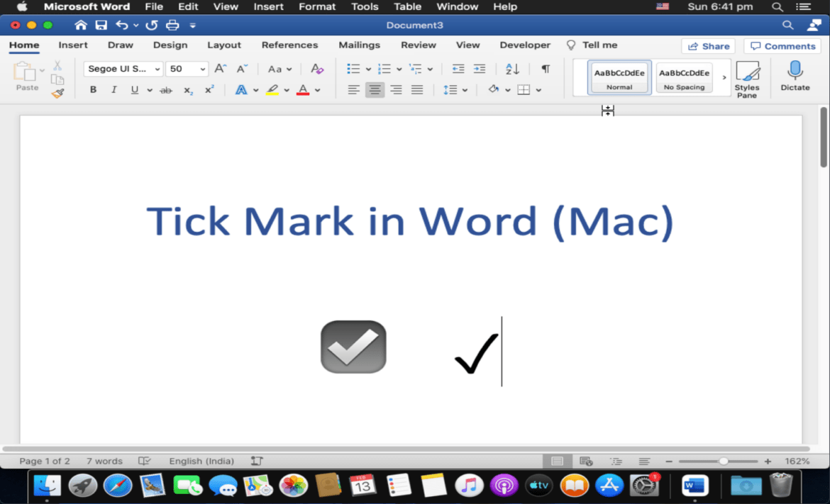Click the Share button
The width and height of the screenshot is (830, 504).
(x=708, y=46)
